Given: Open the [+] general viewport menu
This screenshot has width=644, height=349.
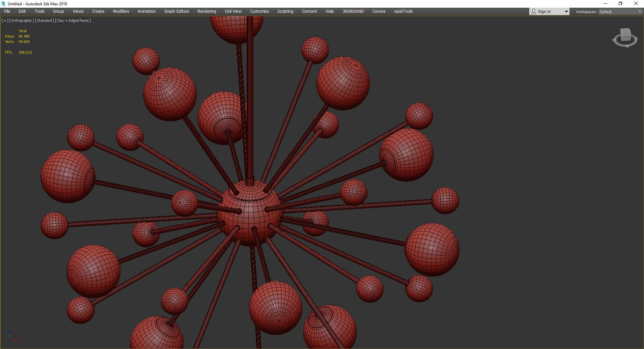Looking at the screenshot, I should click(x=5, y=20).
